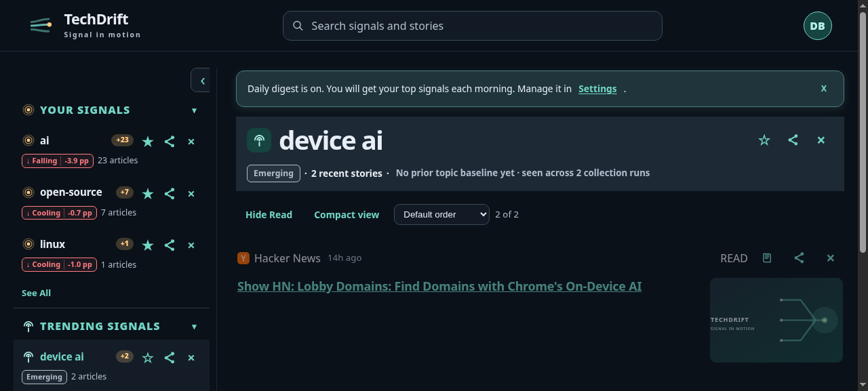Image resolution: width=868 pixels, height=391 pixels.
Task: Dismiss the Lobby Domains story
Action: (x=831, y=258)
